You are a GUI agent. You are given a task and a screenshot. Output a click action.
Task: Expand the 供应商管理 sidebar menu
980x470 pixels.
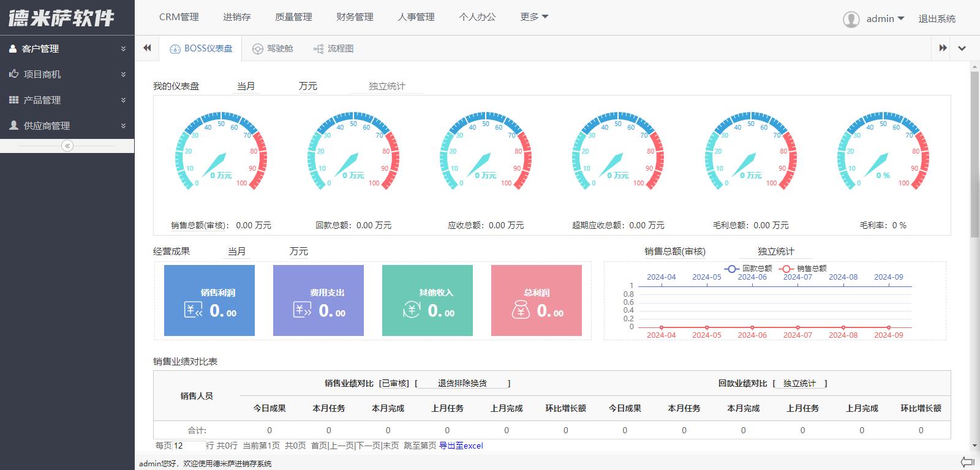coord(67,125)
